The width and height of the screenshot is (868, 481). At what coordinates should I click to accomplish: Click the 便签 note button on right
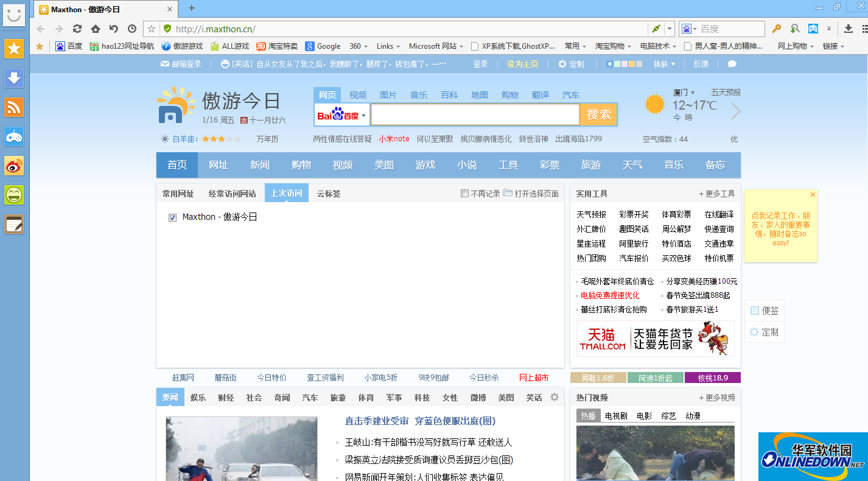[765, 311]
